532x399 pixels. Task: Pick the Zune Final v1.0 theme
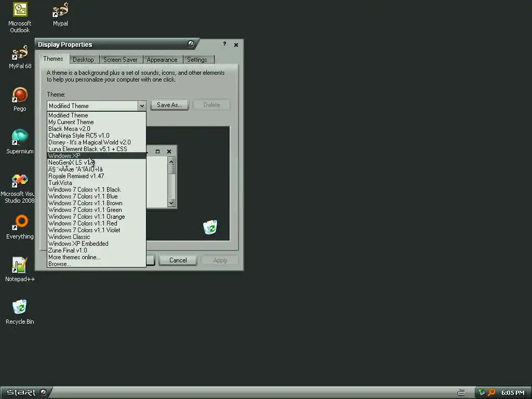[x=96, y=250]
